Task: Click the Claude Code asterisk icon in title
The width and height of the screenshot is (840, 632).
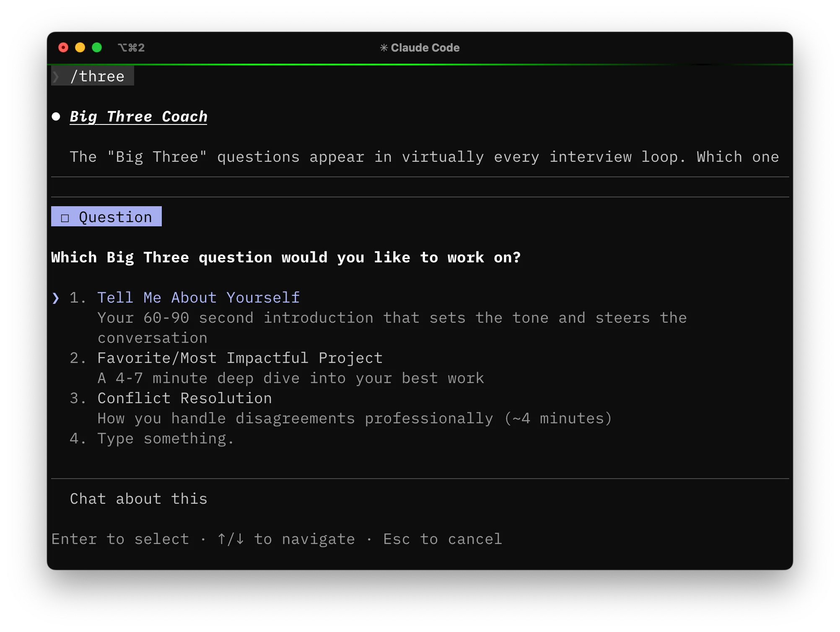Action: 384,48
